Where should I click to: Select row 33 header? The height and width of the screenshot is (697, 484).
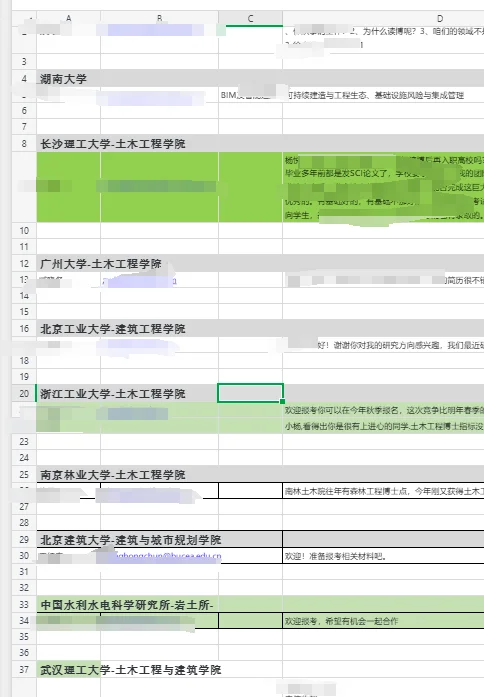[x=24, y=604]
